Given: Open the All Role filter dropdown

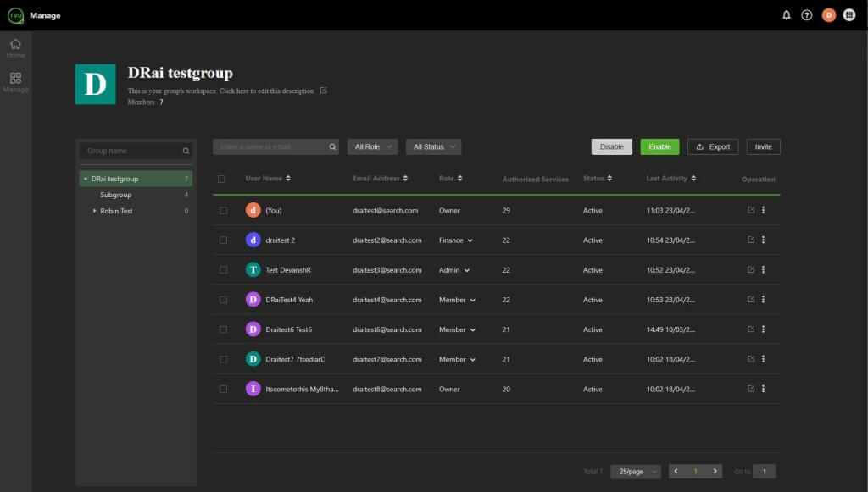Looking at the screenshot, I should coord(372,146).
